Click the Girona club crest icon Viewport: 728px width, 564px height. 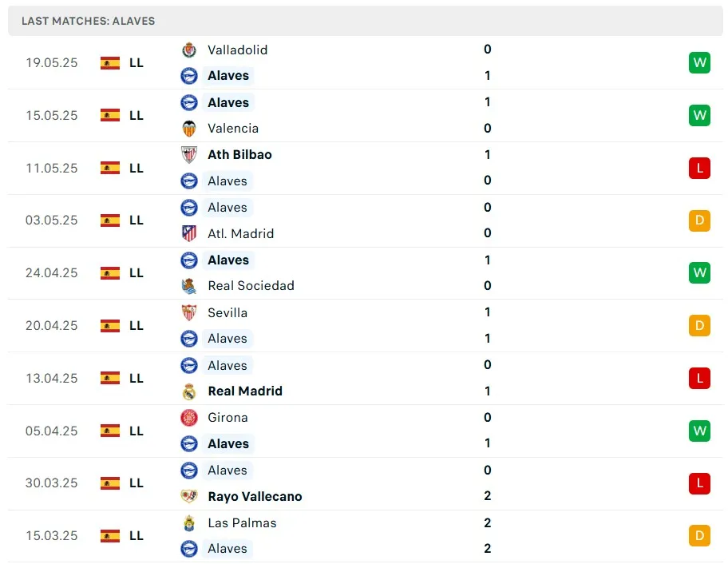(189, 418)
